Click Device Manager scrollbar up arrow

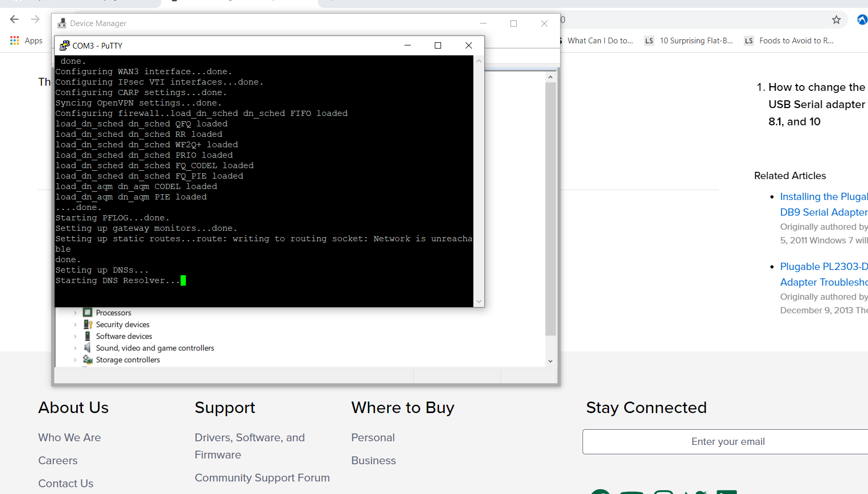pos(550,77)
